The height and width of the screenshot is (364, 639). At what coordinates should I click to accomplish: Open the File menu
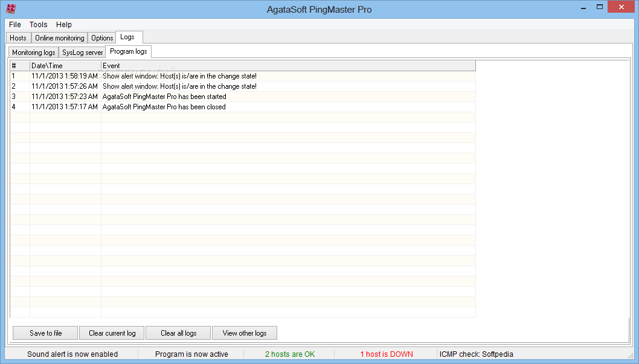tap(14, 24)
